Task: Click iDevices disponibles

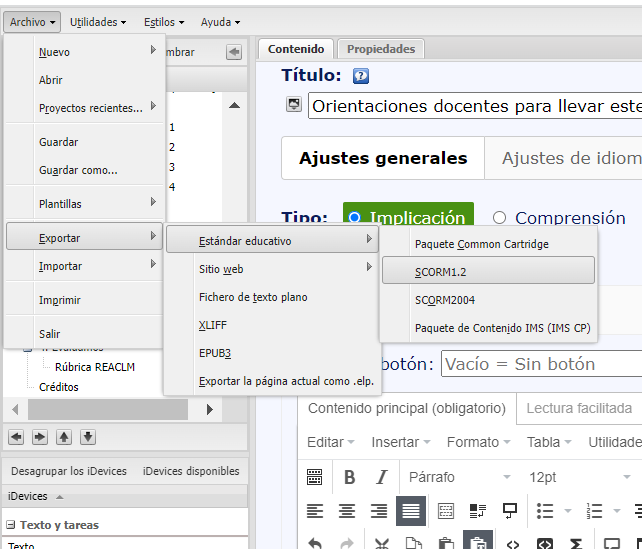Action: point(191,471)
